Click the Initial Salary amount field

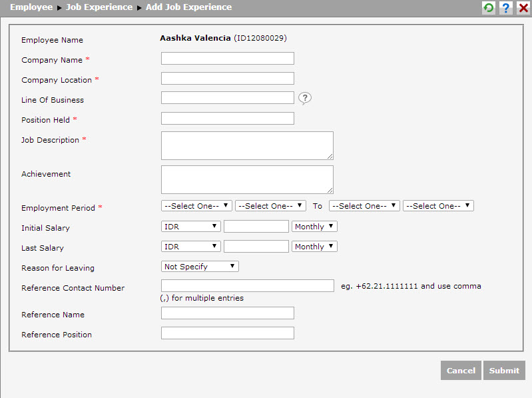(256, 227)
